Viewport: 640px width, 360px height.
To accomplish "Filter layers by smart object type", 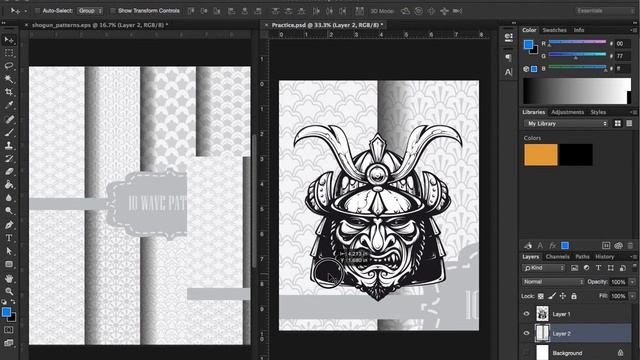I will click(622, 268).
